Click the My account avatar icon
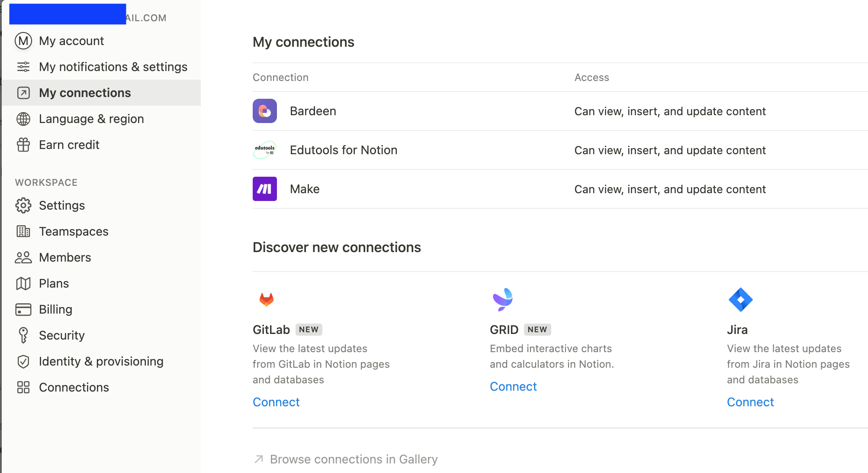The height and width of the screenshot is (473, 868). tap(23, 41)
